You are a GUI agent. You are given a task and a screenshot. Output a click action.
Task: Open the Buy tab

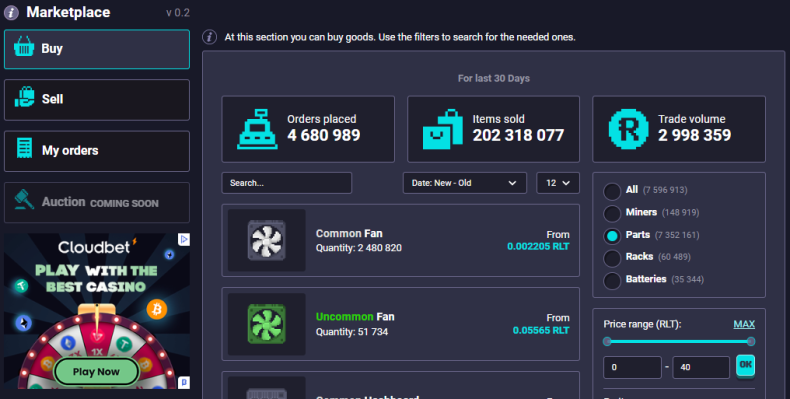pos(97,49)
